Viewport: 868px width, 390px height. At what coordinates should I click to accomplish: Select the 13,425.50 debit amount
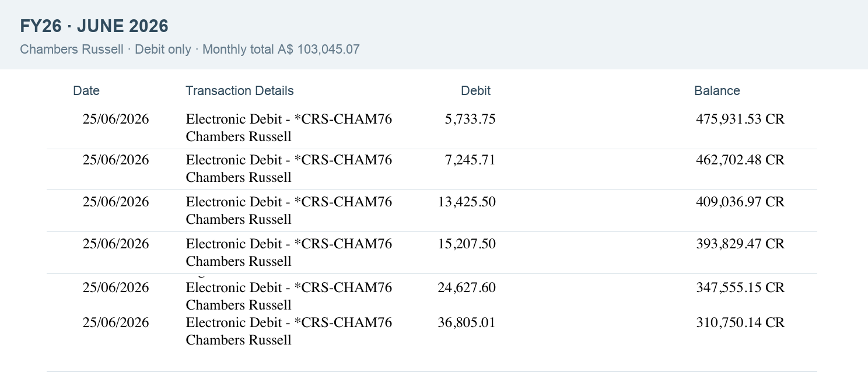[x=467, y=202]
